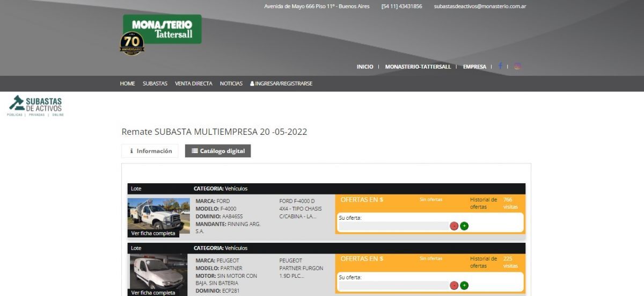Open SUBASTAS menu item
The image size is (644, 296).
[x=155, y=84]
